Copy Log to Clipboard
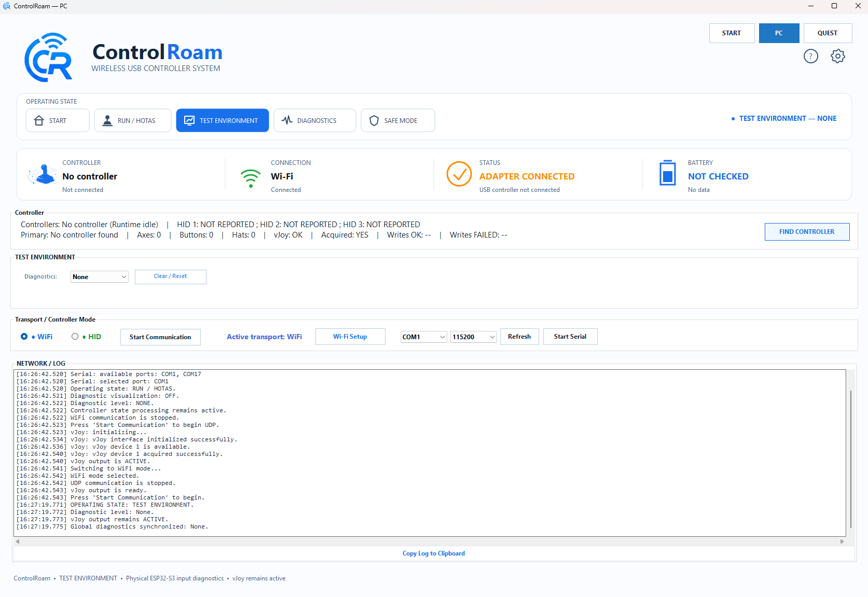Viewport: 868px width, 597px height. point(434,553)
